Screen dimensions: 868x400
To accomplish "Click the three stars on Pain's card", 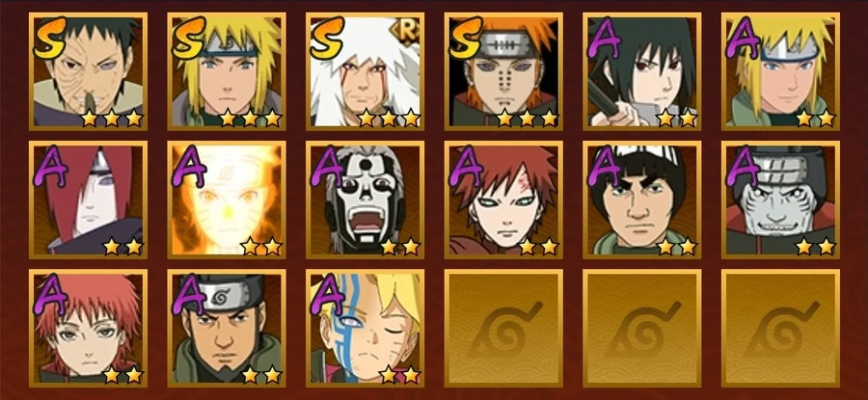I will (527, 118).
